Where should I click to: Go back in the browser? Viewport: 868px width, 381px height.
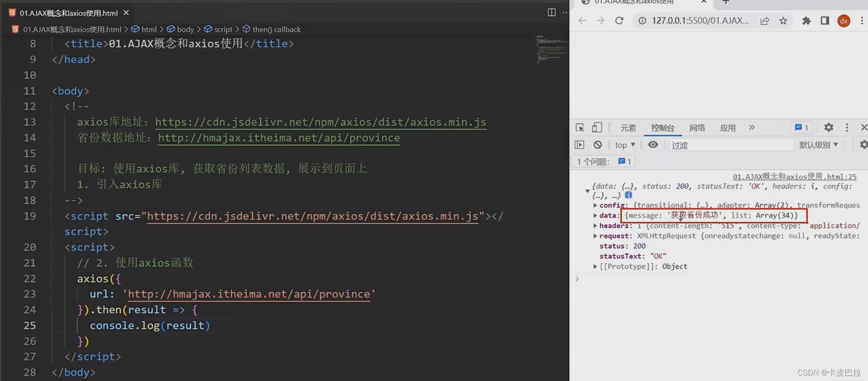582,20
